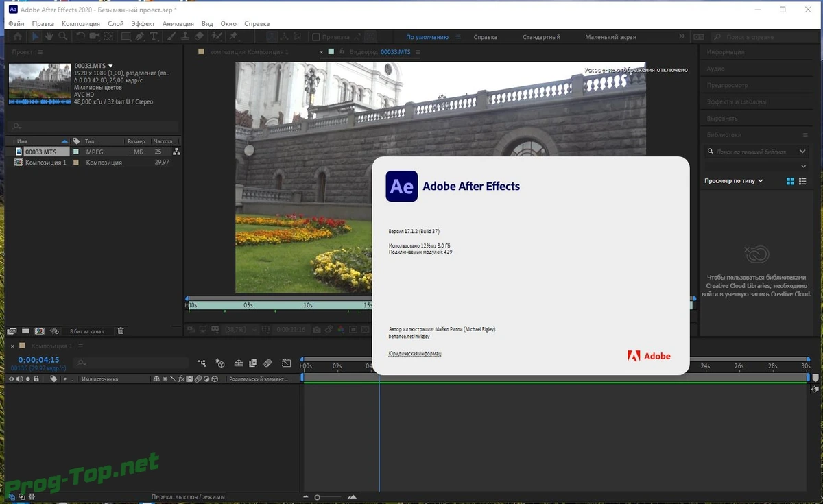Image resolution: width=823 pixels, height=504 pixels.
Task: Open the Файл menu
Action: coord(16,23)
